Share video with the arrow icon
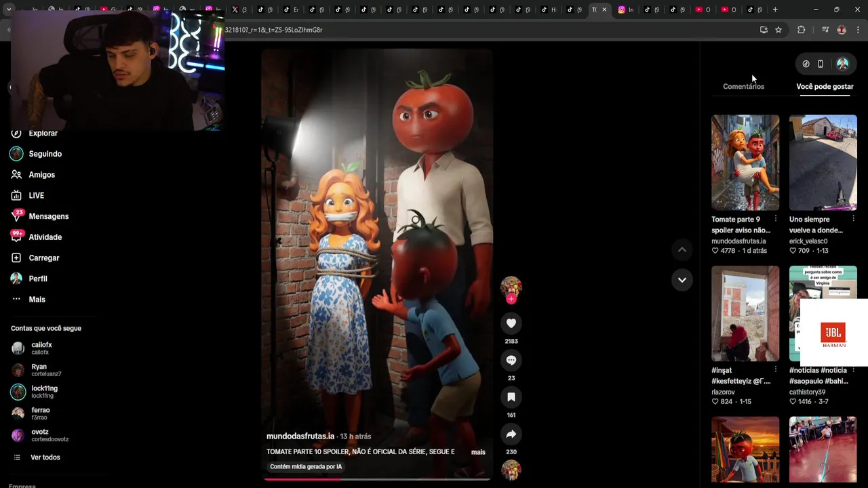868x488 pixels. coord(511,434)
